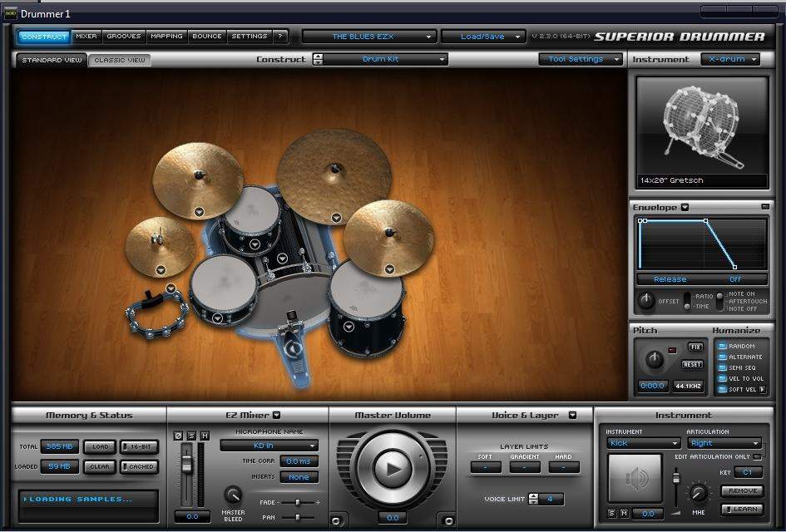The width and height of the screenshot is (786, 532).
Task: Open the Tool Settings dropdown
Action: (581, 59)
